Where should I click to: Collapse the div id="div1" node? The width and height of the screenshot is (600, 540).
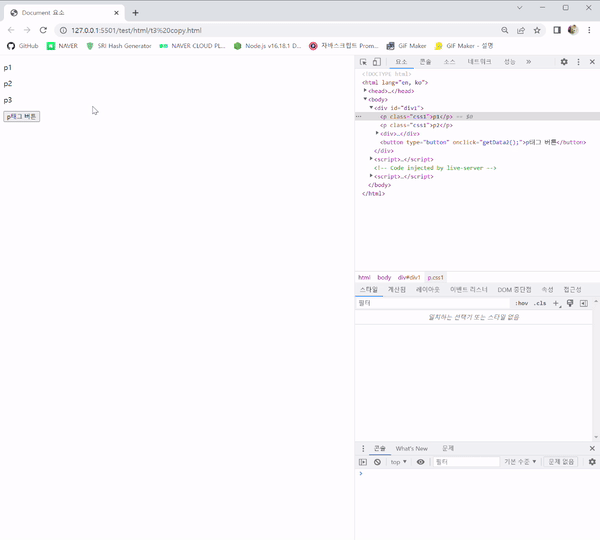pos(371,108)
